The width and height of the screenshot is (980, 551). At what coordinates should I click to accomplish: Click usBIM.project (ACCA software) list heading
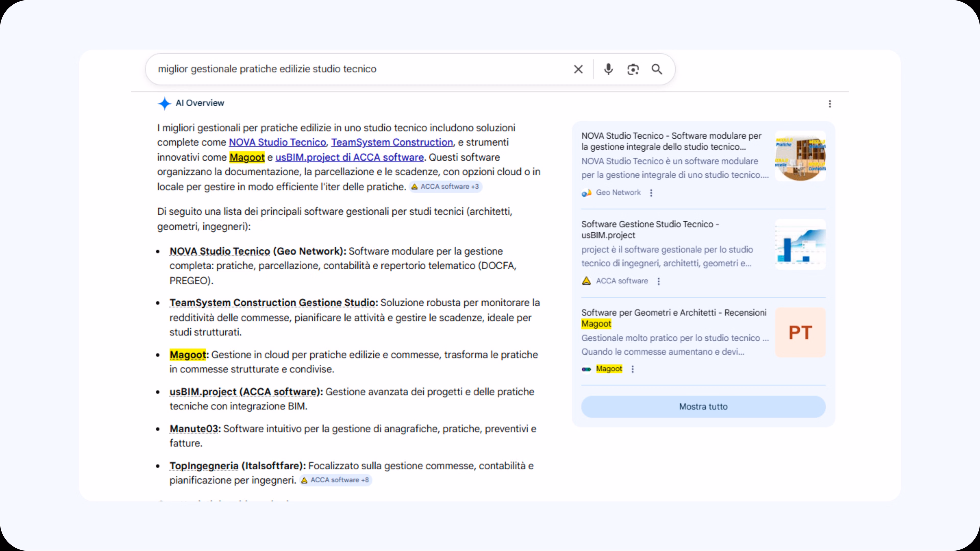click(246, 392)
